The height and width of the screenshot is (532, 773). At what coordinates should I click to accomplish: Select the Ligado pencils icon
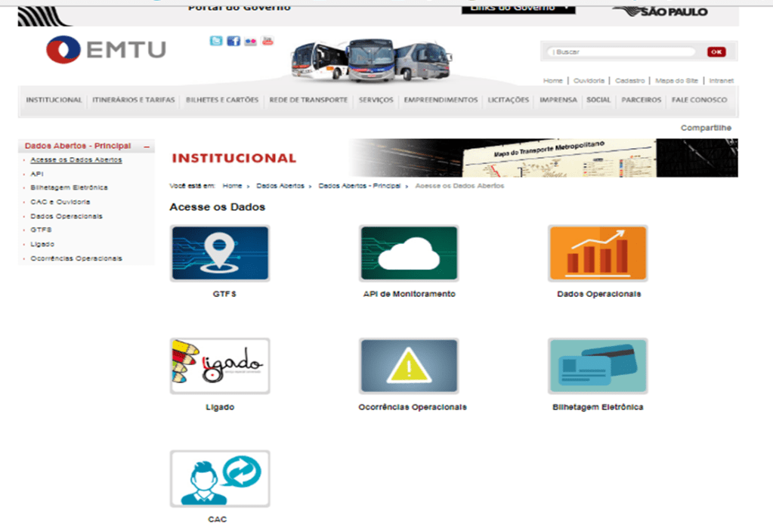[219, 366]
